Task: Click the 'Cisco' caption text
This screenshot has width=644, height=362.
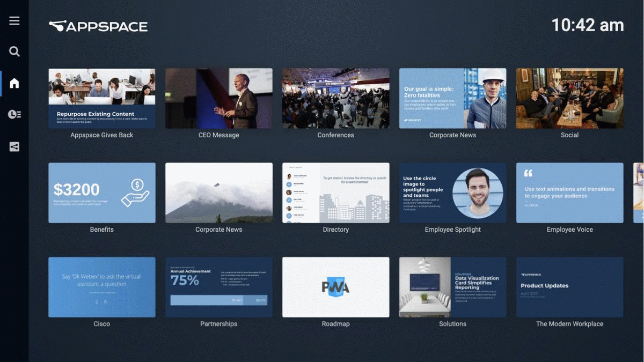Action: tap(102, 324)
